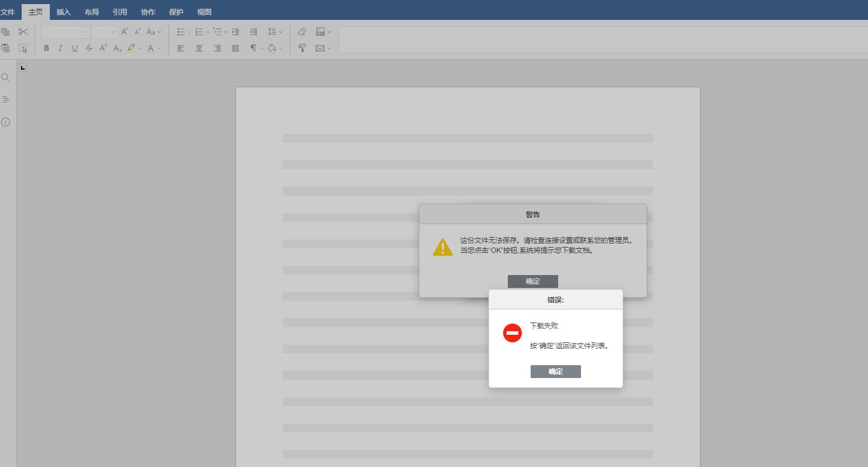Open the 文件 menu tab
868x467 pixels.
coord(8,12)
